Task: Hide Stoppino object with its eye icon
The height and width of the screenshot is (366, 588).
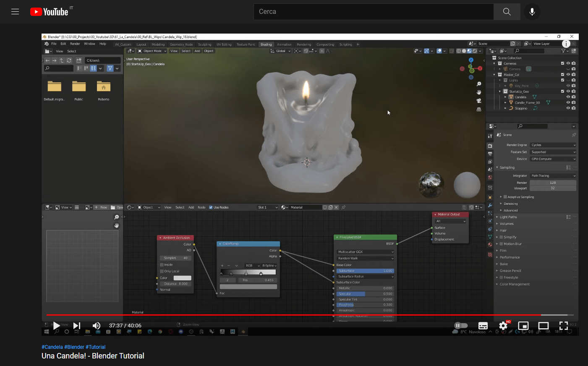Action: (x=568, y=108)
